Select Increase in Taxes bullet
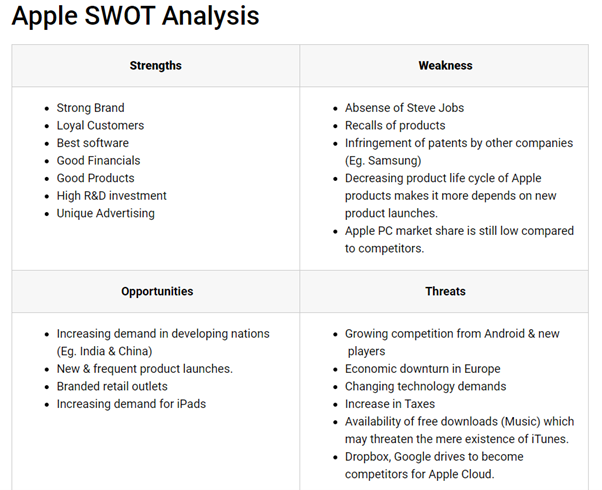Viewport: 602px width, 490px height. click(390, 404)
